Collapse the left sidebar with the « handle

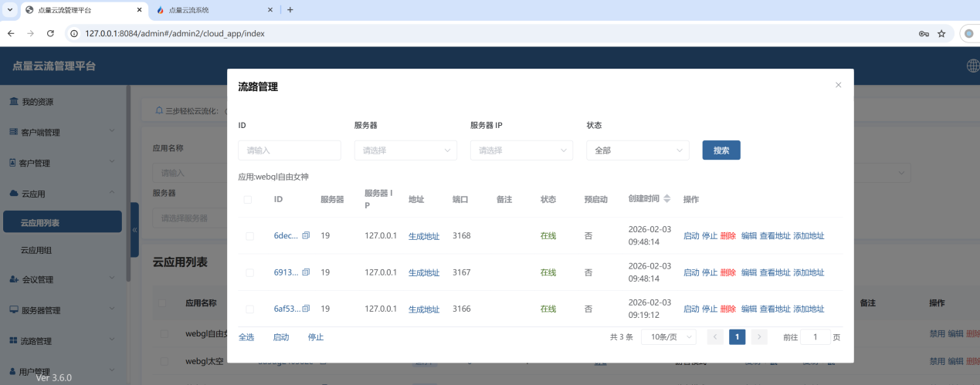point(134,230)
